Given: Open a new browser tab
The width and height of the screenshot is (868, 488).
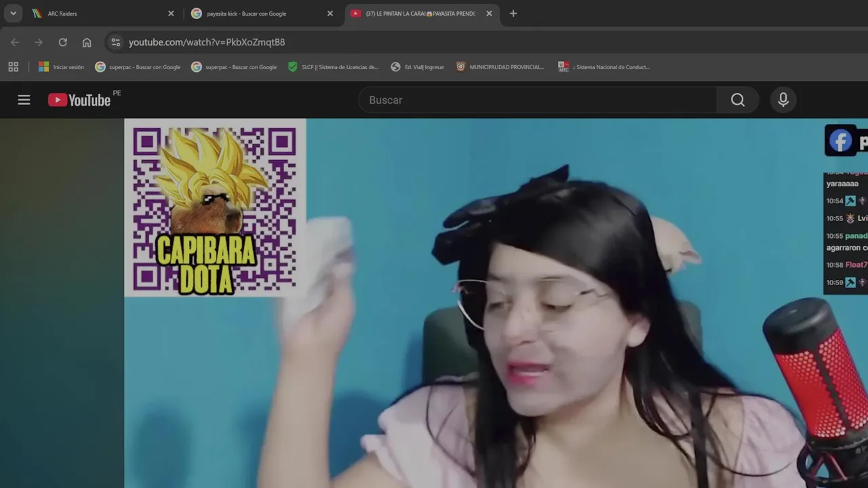Looking at the screenshot, I should point(513,14).
